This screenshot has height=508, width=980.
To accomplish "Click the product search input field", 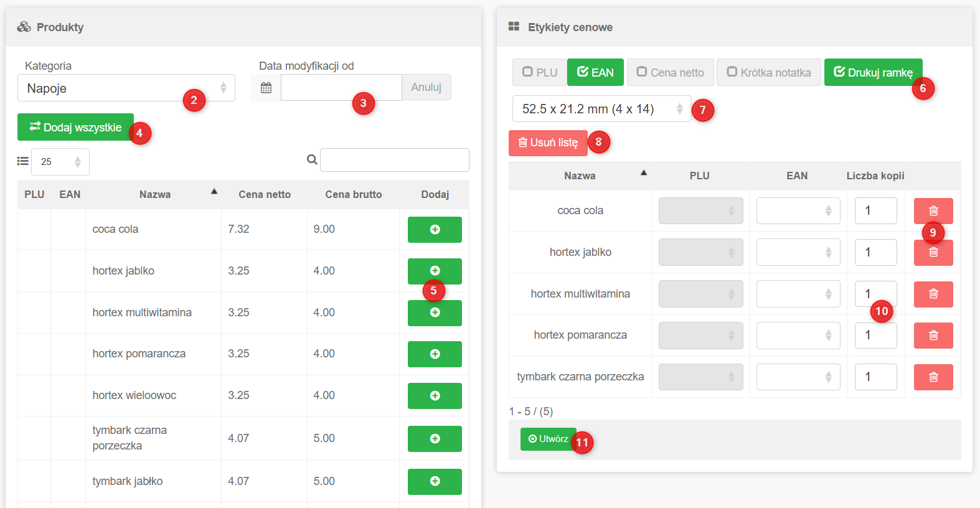I will click(x=394, y=160).
